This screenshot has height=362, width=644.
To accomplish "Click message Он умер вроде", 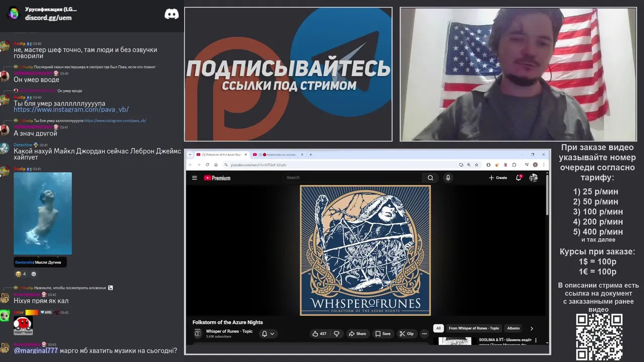I will [x=36, y=79].
